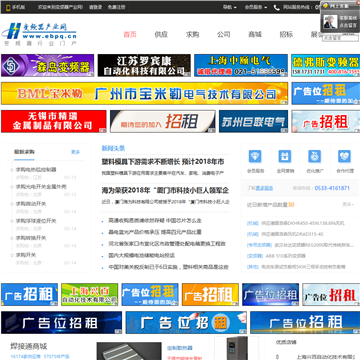Open news item 高通收购恩智浦依然存疑
The width and height of the screenshot is (360, 360).
pyautogui.click(x=155, y=221)
